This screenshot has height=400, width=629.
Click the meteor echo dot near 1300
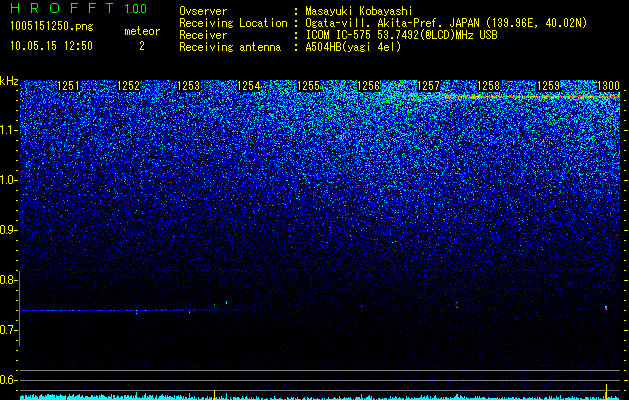(x=606, y=308)
